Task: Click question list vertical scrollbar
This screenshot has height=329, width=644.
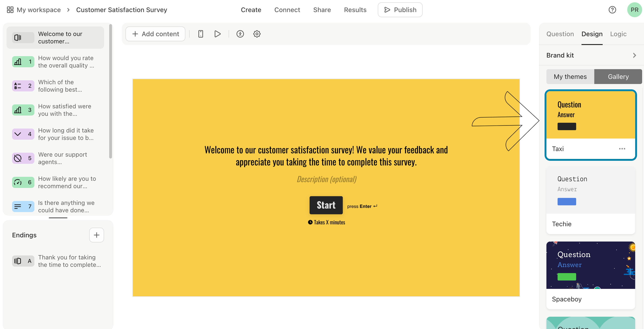Action: pyautogui.click(x=111, y=91)
